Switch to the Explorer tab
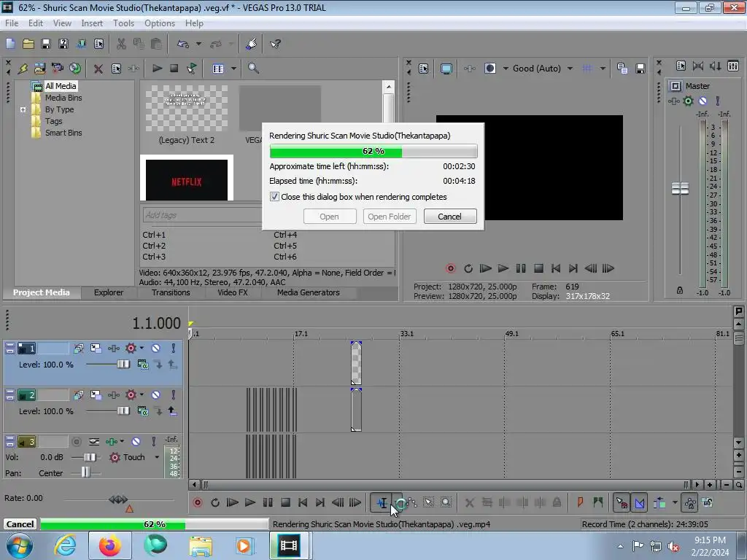 coord(109,292)
